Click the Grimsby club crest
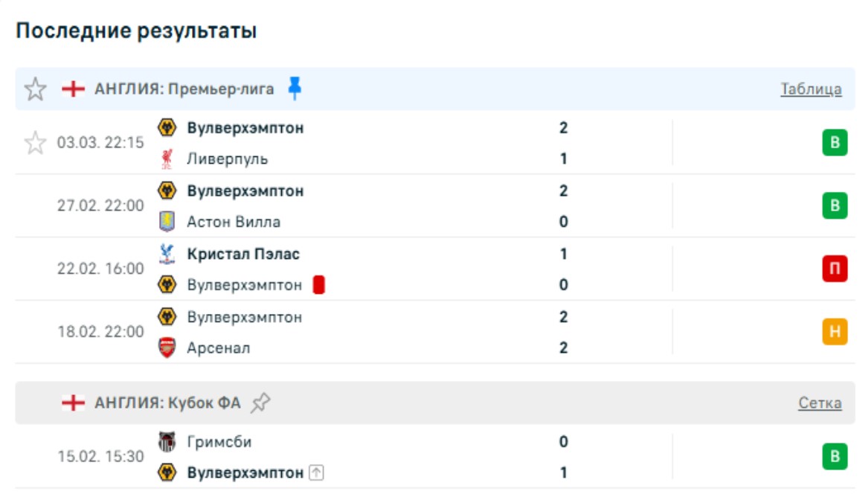 click(x=167, y=442)
